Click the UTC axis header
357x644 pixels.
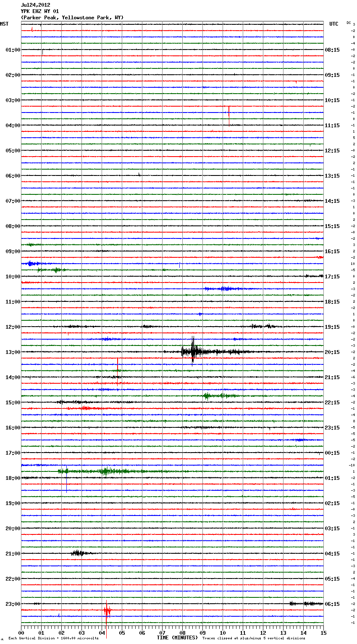click(x=333, y=24)
